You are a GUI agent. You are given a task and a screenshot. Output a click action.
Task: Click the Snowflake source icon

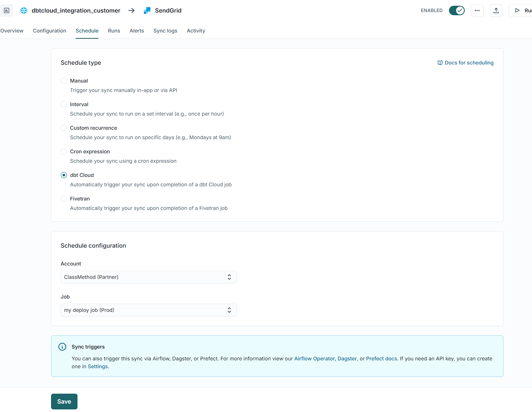pyautogui.click(x=24, y=10)
